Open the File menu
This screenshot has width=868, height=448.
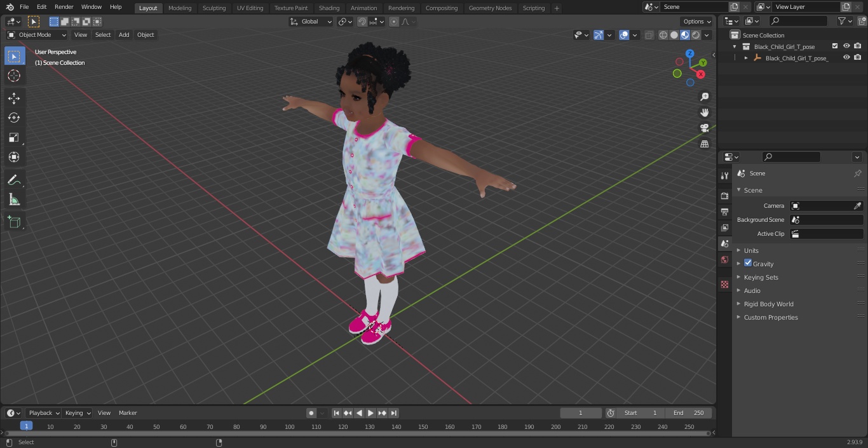pyautogui.click(x=24, y=7)
